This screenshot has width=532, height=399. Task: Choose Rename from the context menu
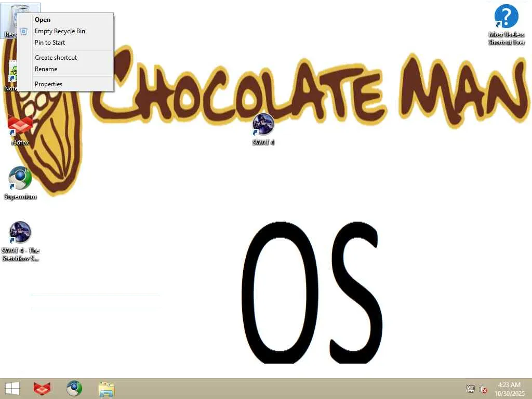click(65, 69)
